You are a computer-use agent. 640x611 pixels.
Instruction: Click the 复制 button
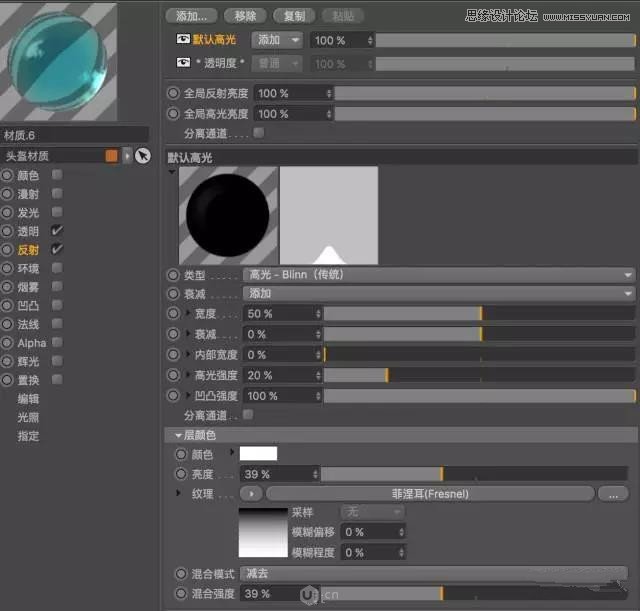coord(294,16)
